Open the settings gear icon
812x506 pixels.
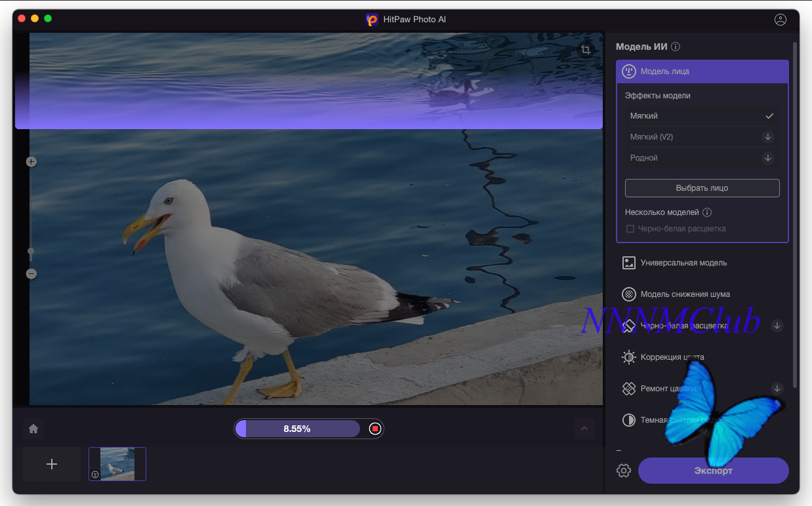[x=624, y=471]
